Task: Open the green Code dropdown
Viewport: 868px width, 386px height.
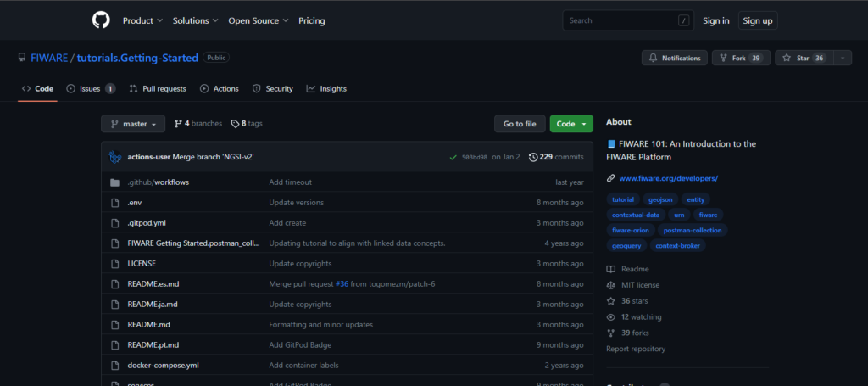Action: tap(571, 124)
